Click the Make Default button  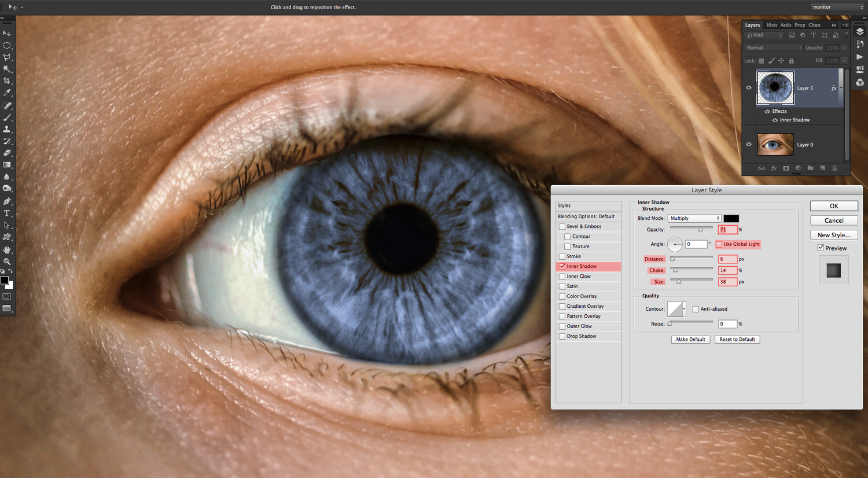pos(690,340)
